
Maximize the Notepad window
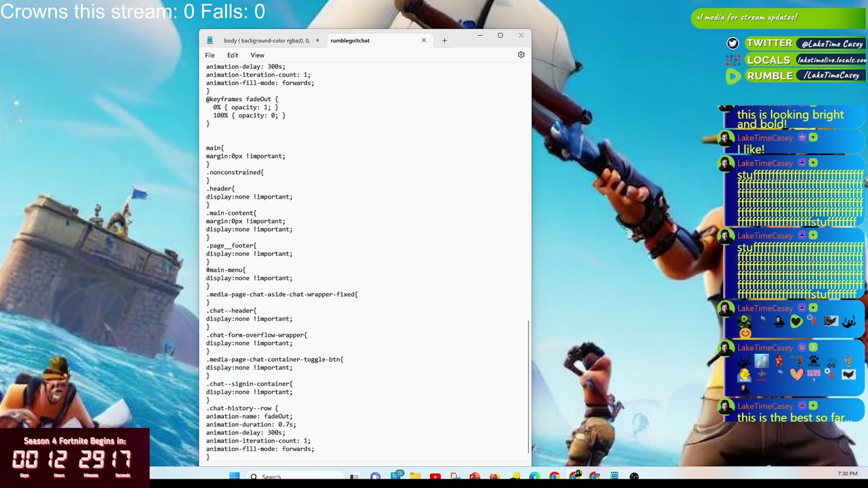tap(500, 35)
